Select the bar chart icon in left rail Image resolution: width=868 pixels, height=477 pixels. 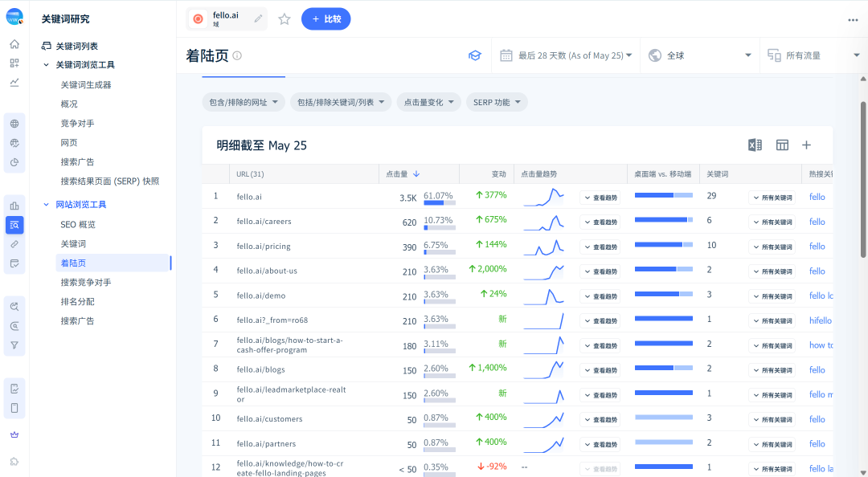coord(14,206)
